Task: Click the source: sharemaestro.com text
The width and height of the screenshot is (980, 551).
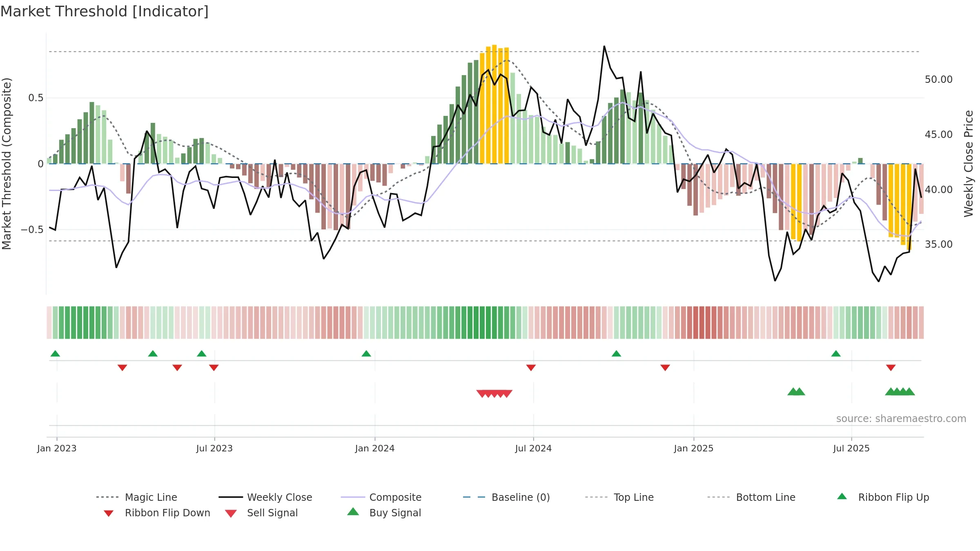Action: click(x=901, y=418)
